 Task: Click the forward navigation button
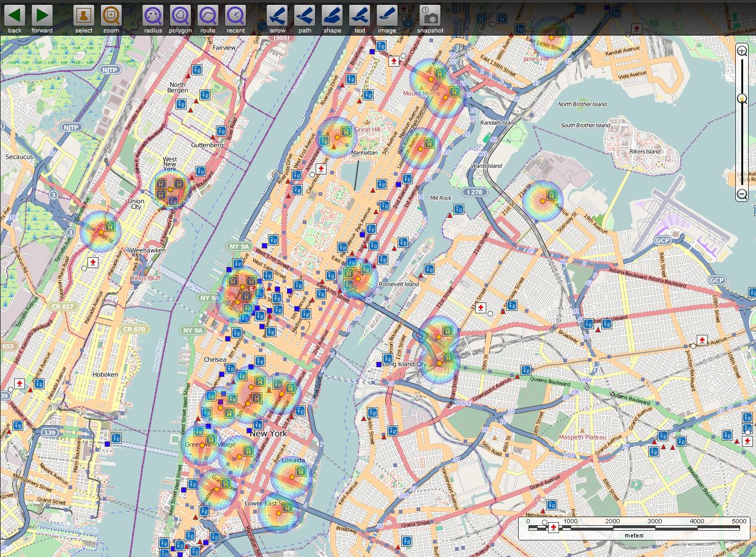41,15
